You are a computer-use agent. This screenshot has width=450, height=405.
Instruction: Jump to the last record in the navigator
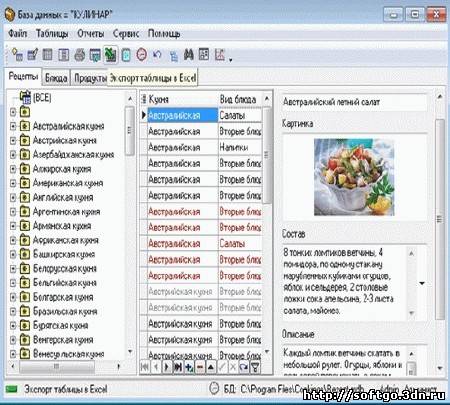[178, 367]
